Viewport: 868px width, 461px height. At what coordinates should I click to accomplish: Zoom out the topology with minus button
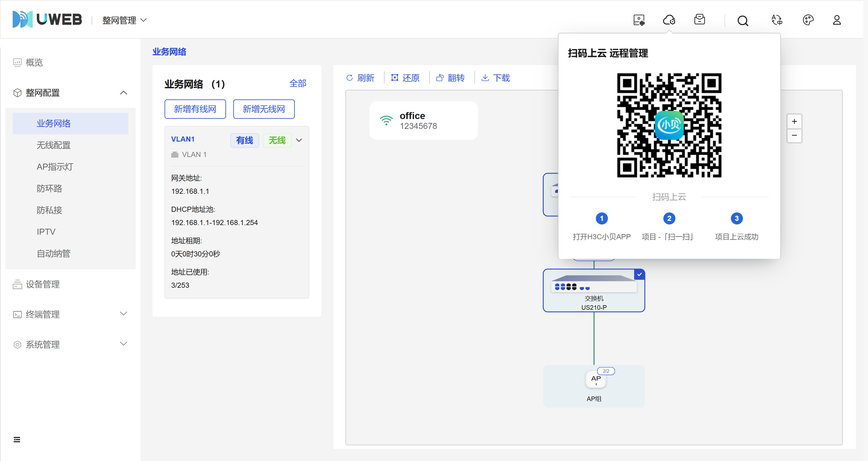(x=794, y=135)
